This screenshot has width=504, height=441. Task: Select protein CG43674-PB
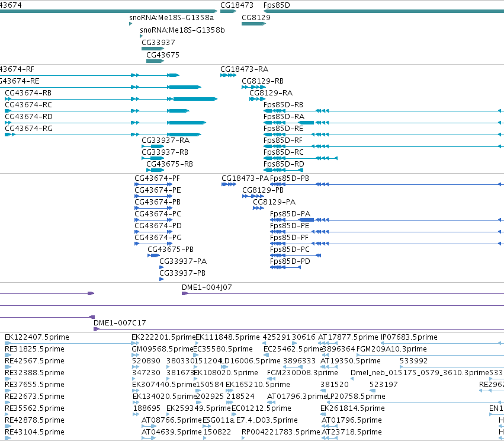pyautogui.click(x=158, y=203)
